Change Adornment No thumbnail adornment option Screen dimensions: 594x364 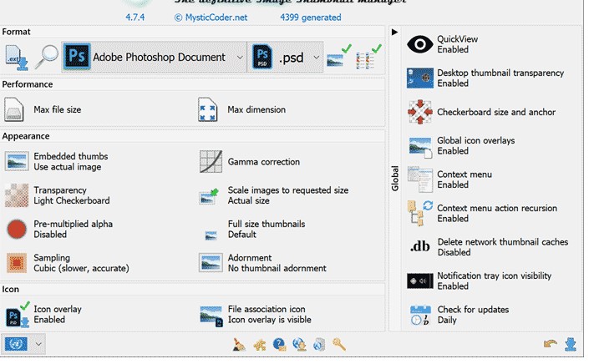click(x=277, y=268)
